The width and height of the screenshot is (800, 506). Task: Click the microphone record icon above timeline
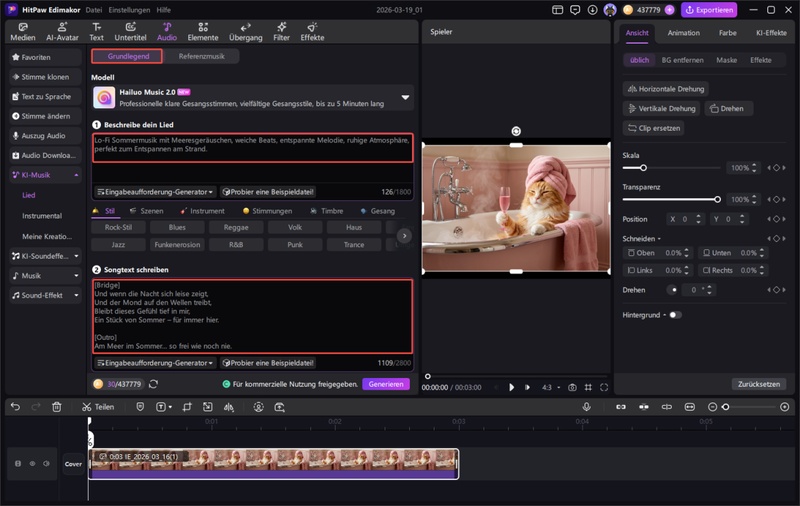pos(587,407)
